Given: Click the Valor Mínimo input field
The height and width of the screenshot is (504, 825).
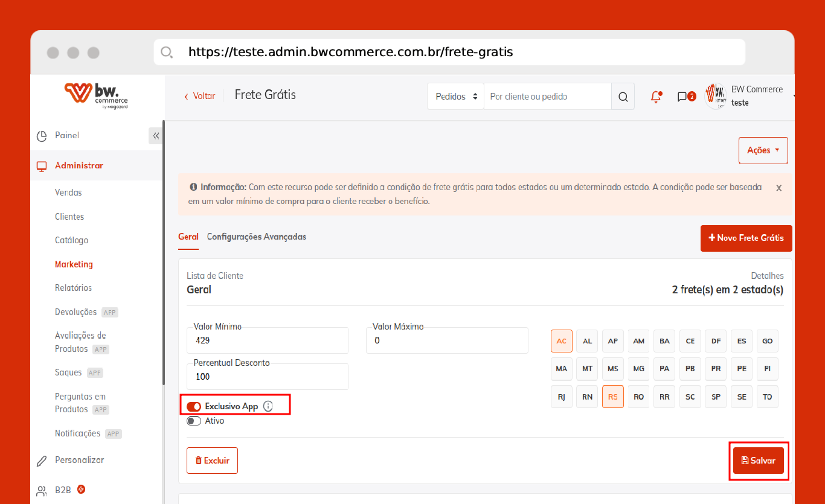Looking at the screenshot, I should (x=268, y=340).
